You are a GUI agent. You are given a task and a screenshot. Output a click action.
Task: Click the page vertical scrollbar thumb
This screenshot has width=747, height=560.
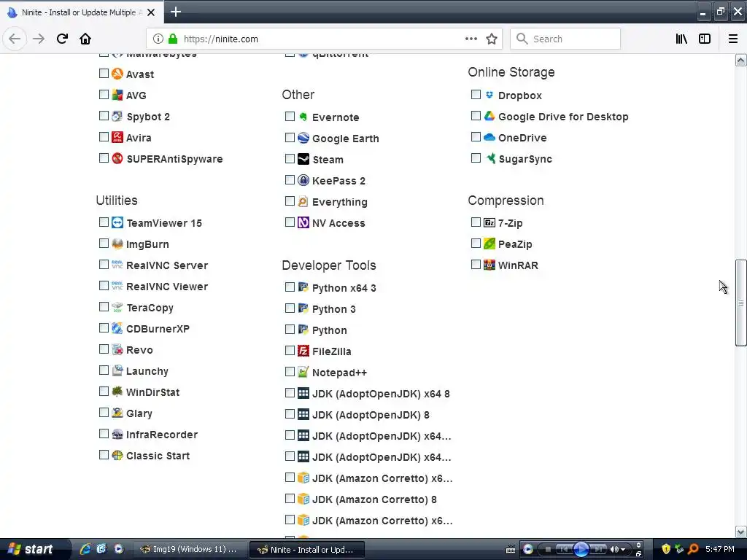pyautogui.click(x=740, y=303)
